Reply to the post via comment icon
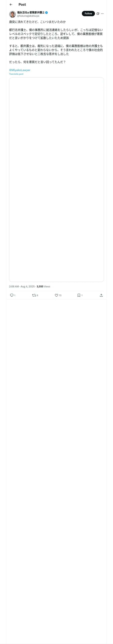The width and height of the screenshot is (113, 644). [12, 295]
